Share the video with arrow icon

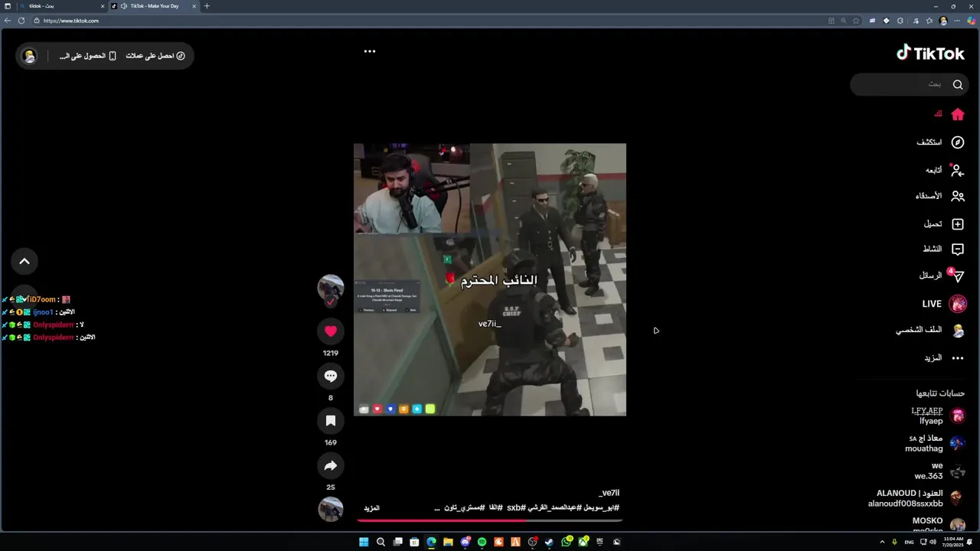331,465
